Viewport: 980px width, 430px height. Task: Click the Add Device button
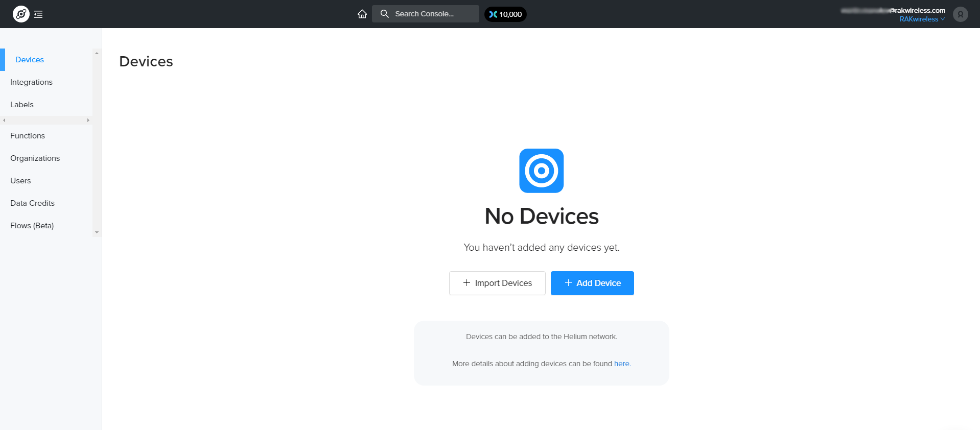pyautogui.click(x=592, y=283)
